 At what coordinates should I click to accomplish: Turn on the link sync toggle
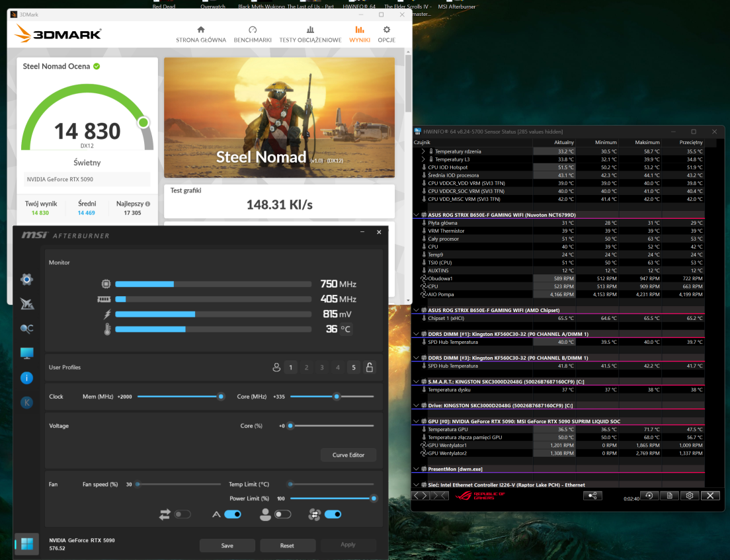pyautogui.click(x=182, y=514)
